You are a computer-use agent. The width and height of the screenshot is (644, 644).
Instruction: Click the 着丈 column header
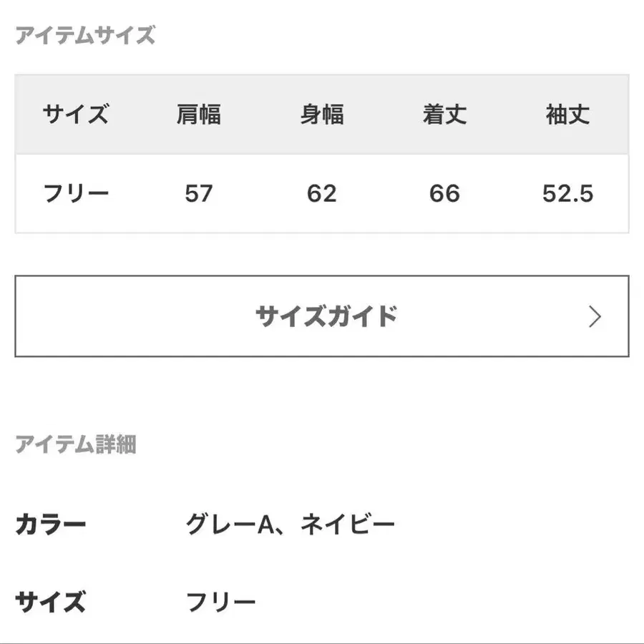click(444, 114)
